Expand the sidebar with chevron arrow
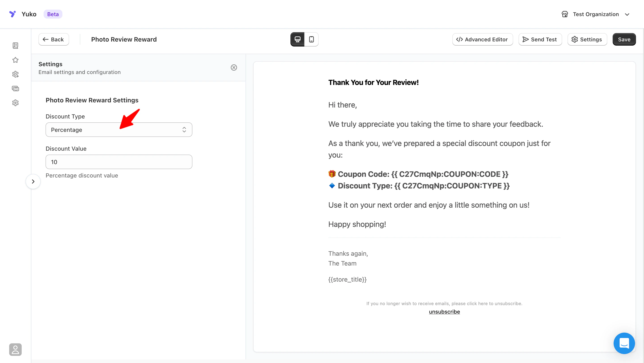The height and width of the screenshot is (363, 644). coord(33,181)
